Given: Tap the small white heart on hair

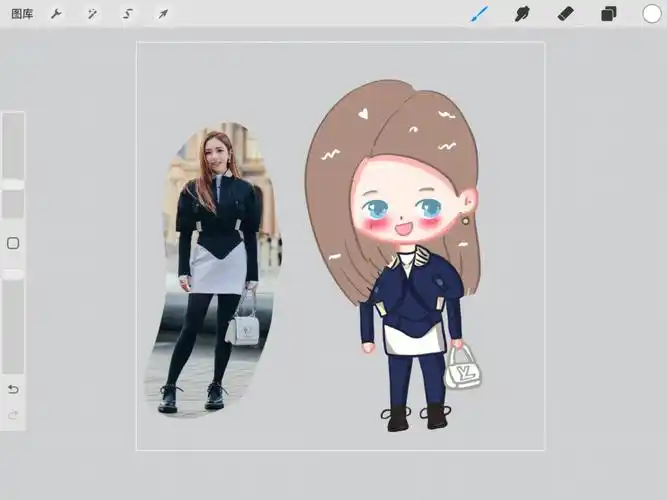Looking at the screenshot, I should click(363, 113).
